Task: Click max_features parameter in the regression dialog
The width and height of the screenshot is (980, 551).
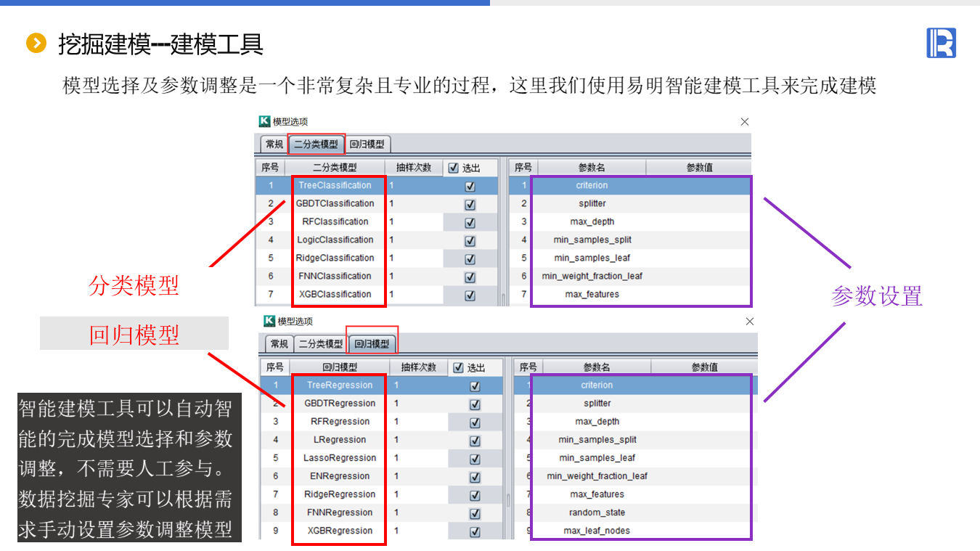Action: (x=597, y=494)
